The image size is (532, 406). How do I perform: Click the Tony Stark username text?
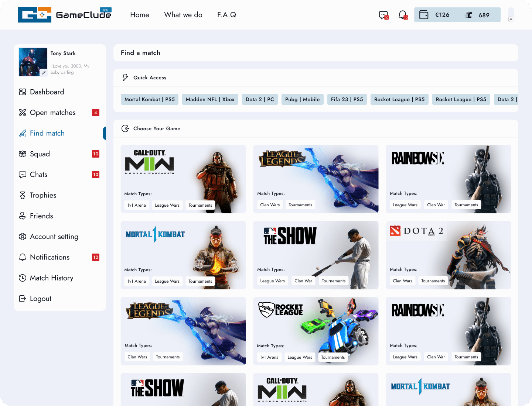[63, 53]
